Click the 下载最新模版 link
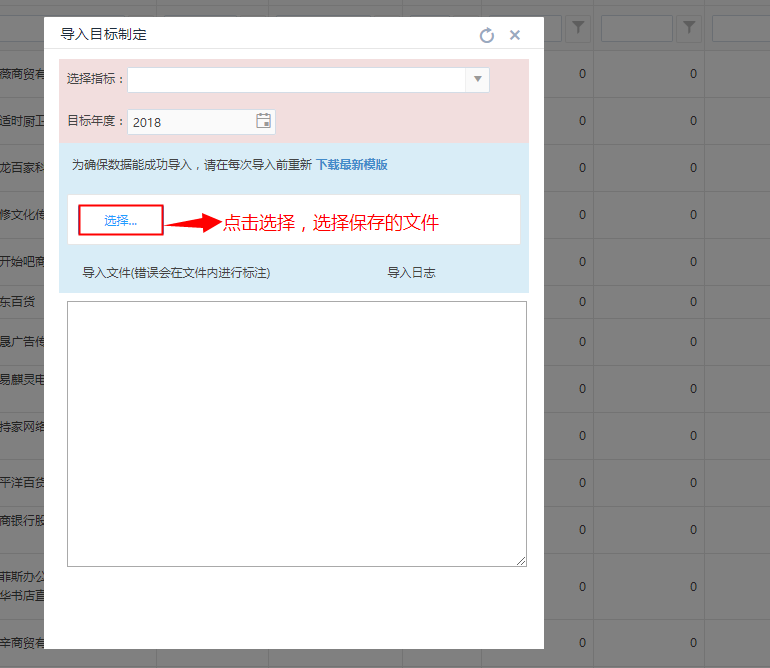 pyautogui.click(x=352, y=164)
